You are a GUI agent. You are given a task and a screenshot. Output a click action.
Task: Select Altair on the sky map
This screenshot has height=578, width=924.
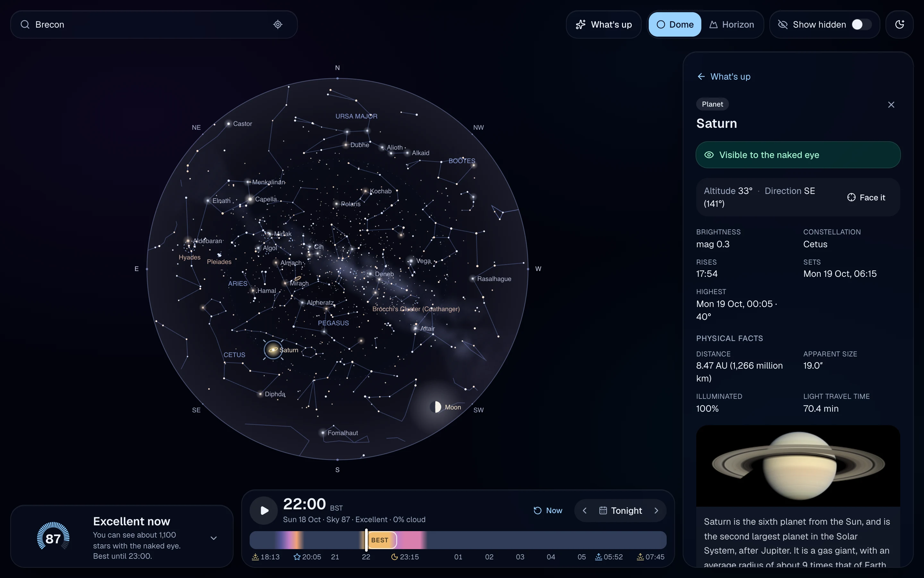(x=416, y=328)
